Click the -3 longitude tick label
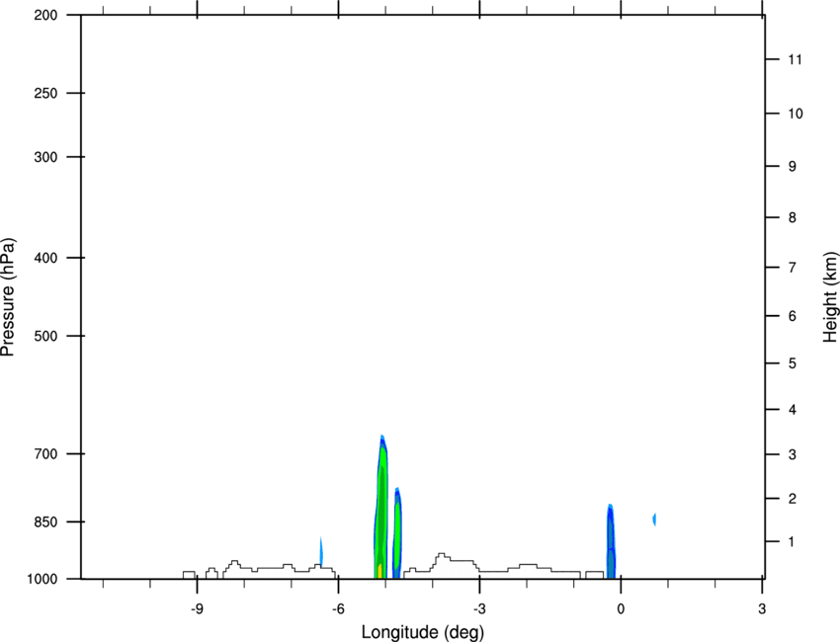Viewport: 840px width, 642px height. tap(479, 608)
